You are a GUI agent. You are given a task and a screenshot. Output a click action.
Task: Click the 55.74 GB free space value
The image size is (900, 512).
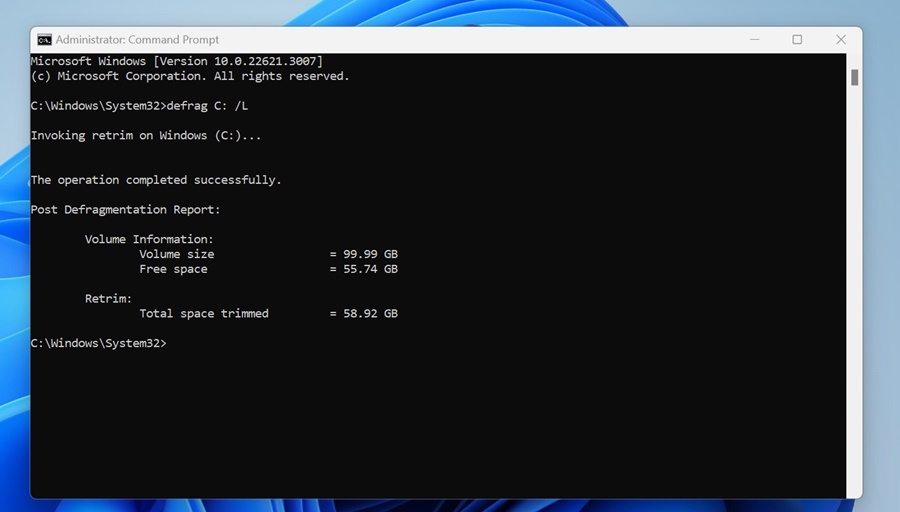pos(370,269)
